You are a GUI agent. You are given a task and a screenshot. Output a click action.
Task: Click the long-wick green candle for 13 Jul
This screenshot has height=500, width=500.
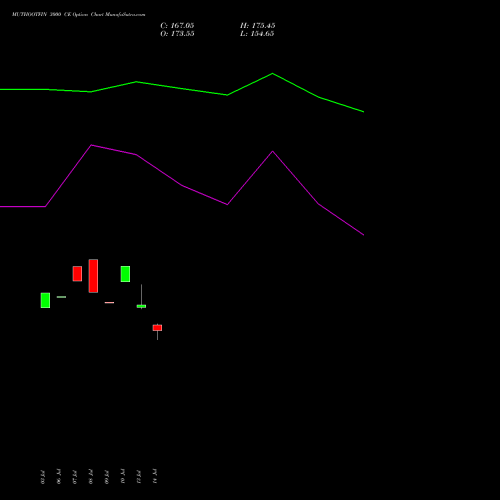[x=141, y=306]
